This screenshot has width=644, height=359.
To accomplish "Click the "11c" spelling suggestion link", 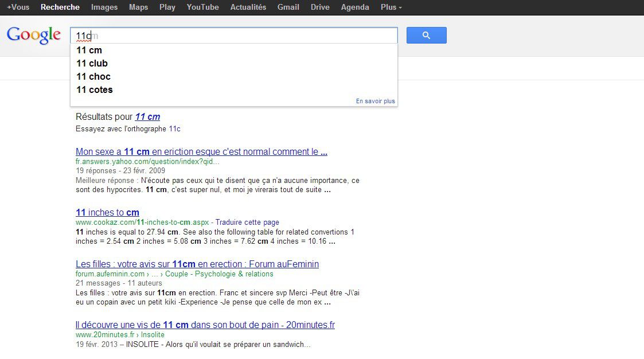I will pos(174,129).
